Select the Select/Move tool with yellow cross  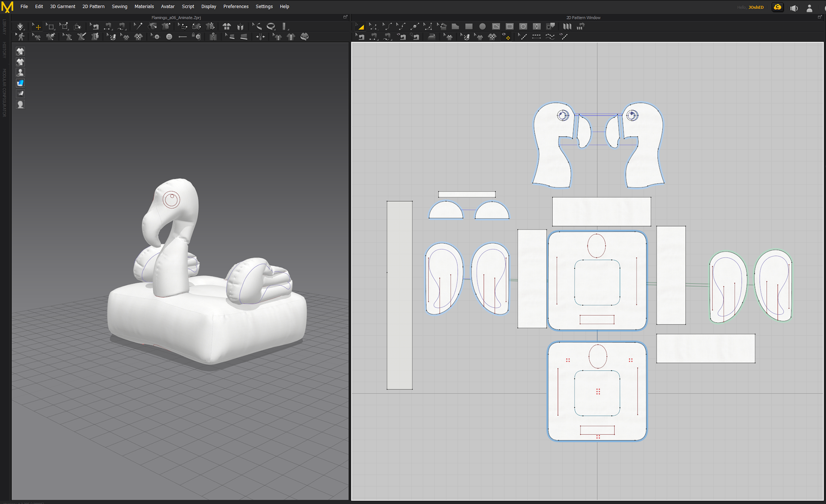(37, 27)
